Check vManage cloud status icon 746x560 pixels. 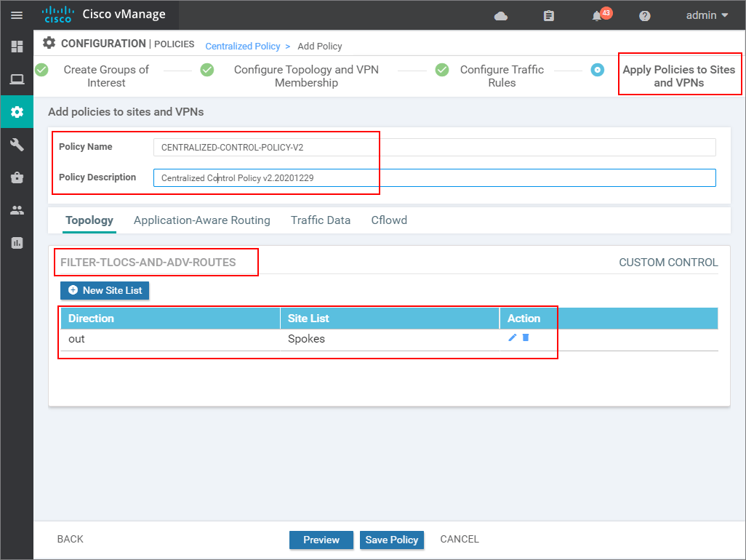[501, 15]
